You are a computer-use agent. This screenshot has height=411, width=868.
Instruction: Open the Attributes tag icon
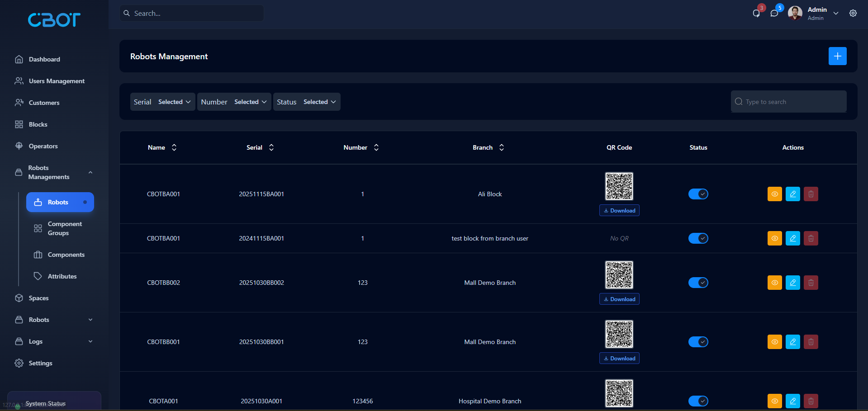[x=38, y=276]
